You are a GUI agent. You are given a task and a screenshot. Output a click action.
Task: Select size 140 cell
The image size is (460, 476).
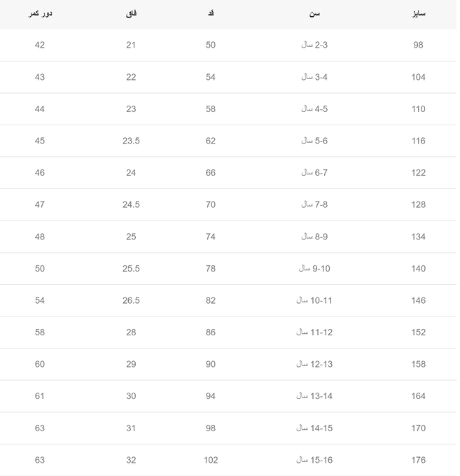pos(418,269)
